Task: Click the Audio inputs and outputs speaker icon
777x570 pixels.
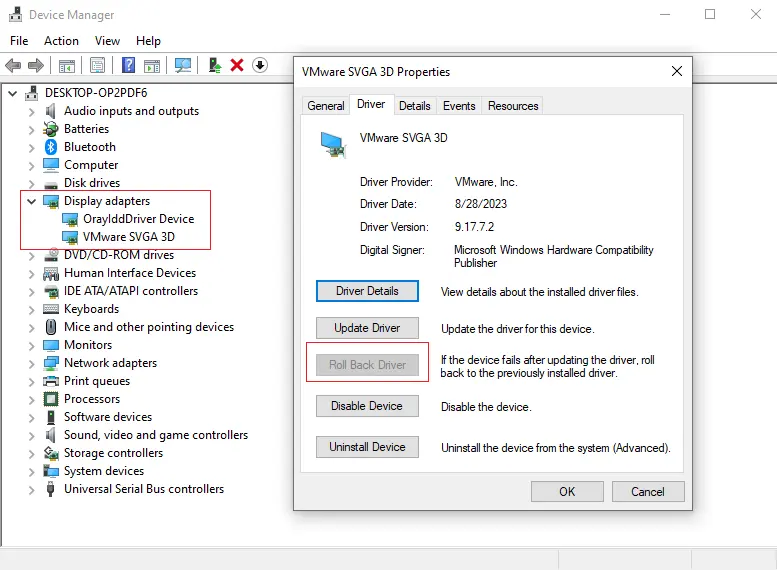Action: 51,111
